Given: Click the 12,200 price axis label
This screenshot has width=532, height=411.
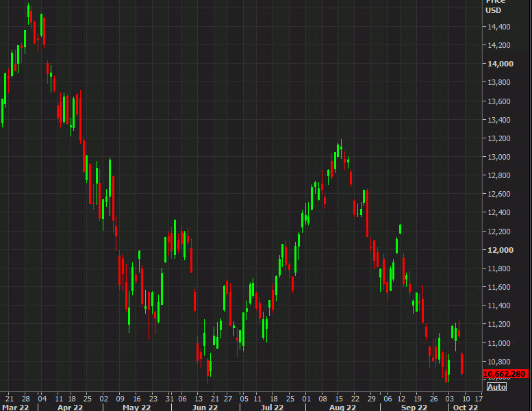Looking at the screenshot, I should (498, 232).
